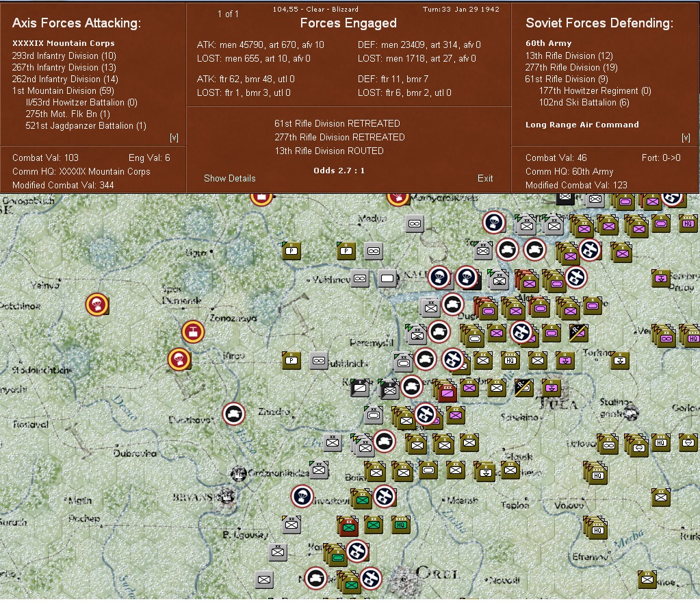
Task: Click the green HQ counter above Orel
Action: [x=400, y=525]
